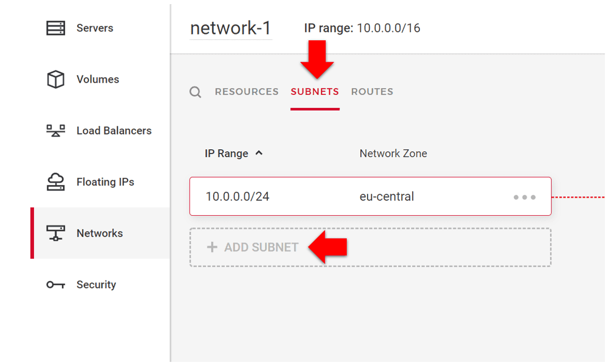This screenshot has height=364, width=606.
Task: Select the 10.0.0.0/24 subnet row
Action: point(314,196)
